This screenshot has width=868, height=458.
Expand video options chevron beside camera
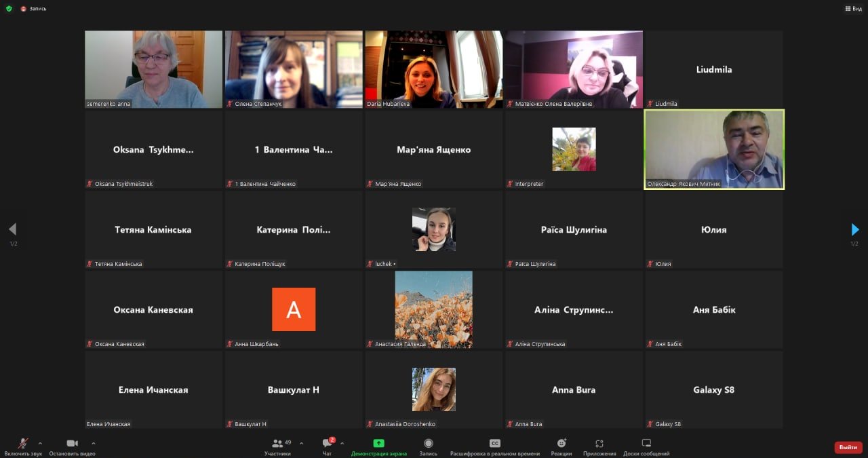[94, 443]
